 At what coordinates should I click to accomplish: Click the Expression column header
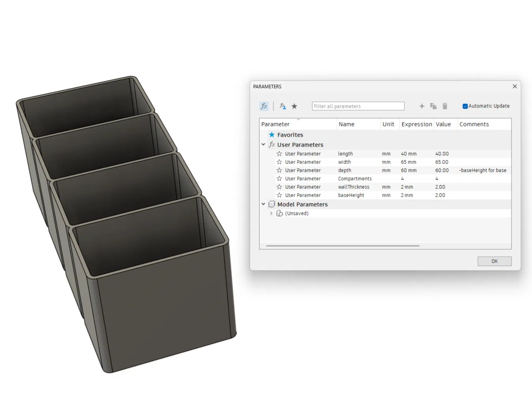tap(417, 124)
